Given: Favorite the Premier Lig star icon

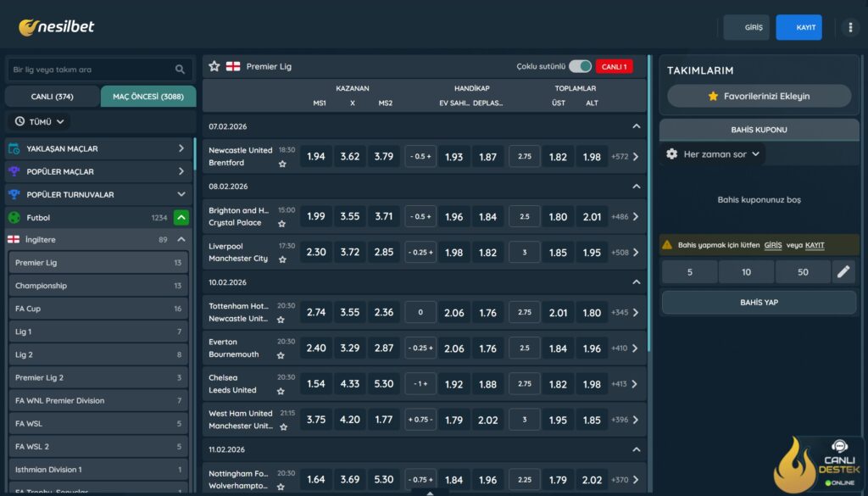Looking at the screenshot, I should click(214, 66).
